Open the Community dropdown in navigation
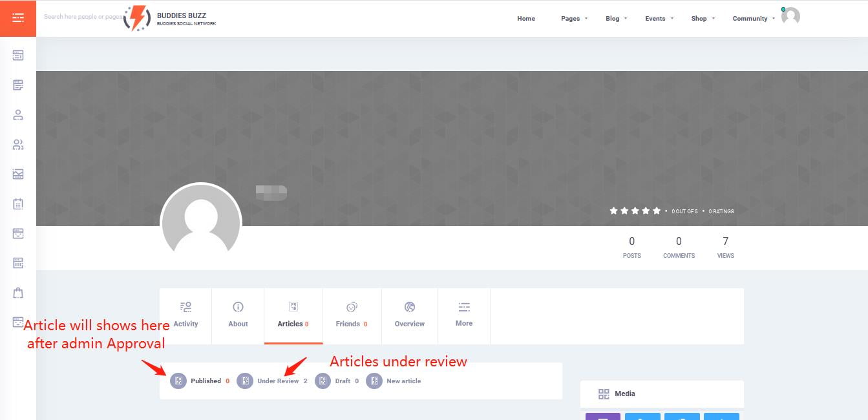 coord(752,19)
